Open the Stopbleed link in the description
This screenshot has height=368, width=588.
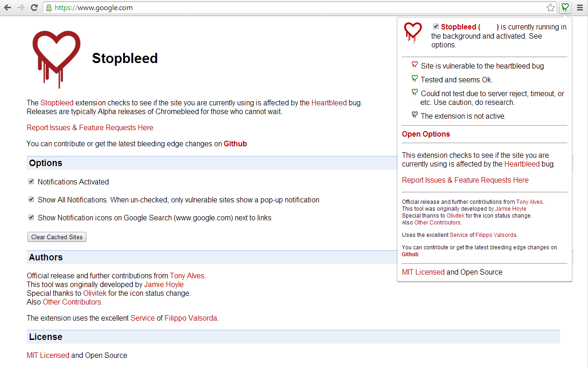click(x=57, y=103)
